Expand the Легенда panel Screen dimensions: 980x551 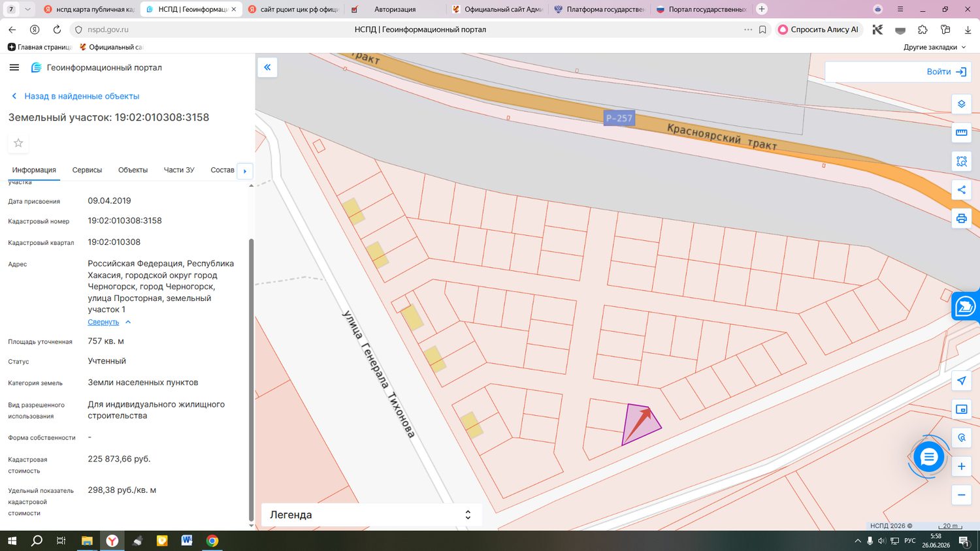[371, 514]
